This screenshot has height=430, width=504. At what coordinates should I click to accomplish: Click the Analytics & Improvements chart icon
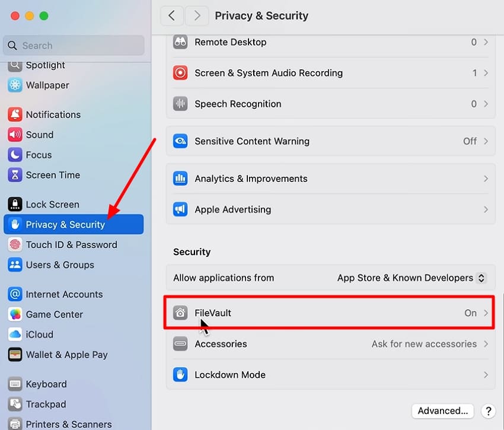180,178
